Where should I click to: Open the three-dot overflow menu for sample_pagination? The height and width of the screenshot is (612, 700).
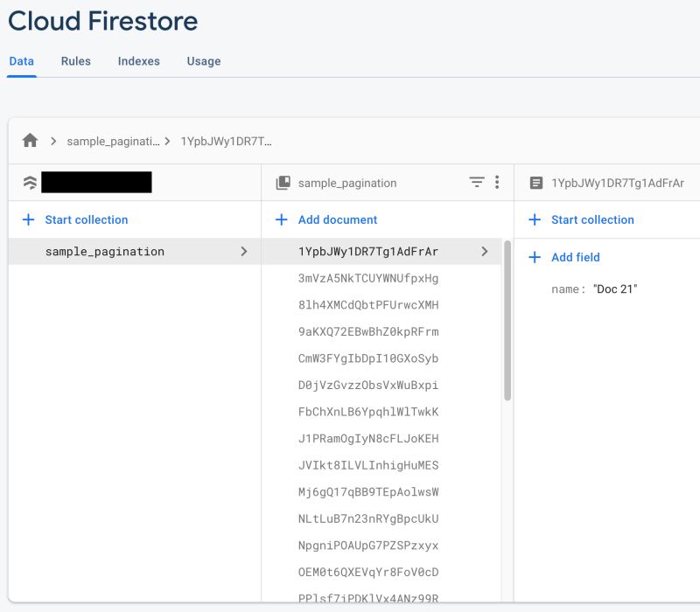tap(496, 182)
